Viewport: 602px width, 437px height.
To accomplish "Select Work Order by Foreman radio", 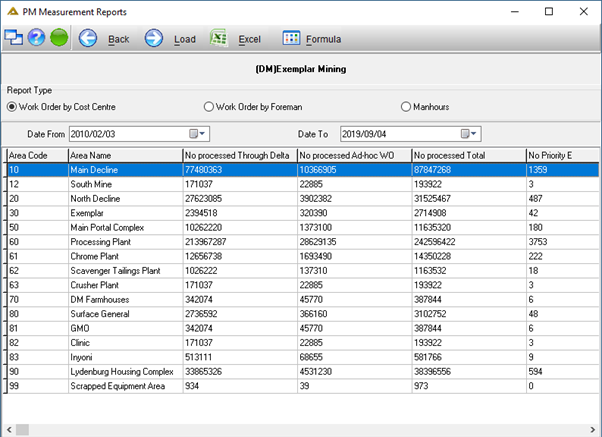I will [x=209, y=107].
